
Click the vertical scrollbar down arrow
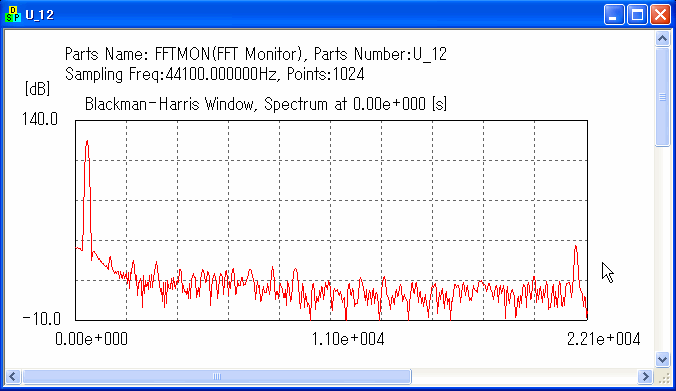point(662,359)
